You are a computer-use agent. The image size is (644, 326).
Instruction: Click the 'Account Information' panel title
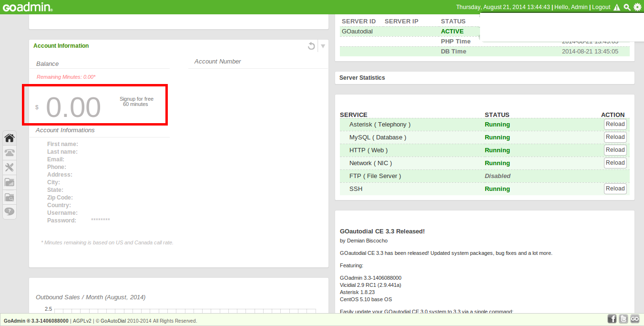(61, 46)
